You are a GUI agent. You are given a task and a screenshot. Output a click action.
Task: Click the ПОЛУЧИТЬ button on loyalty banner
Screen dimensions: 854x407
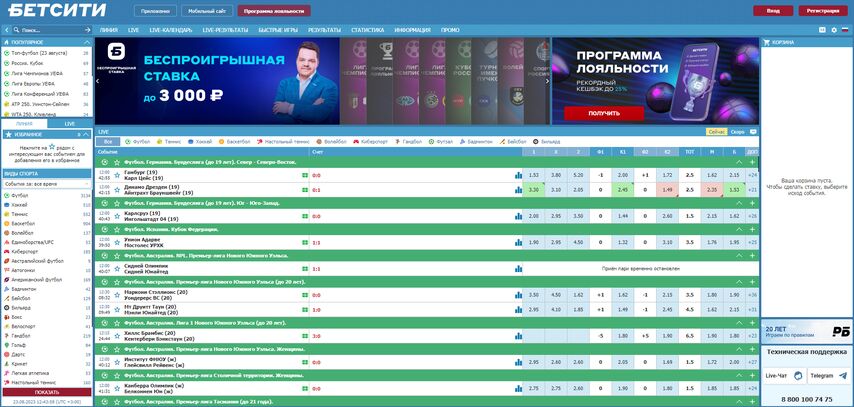click(x=603, y=113)
